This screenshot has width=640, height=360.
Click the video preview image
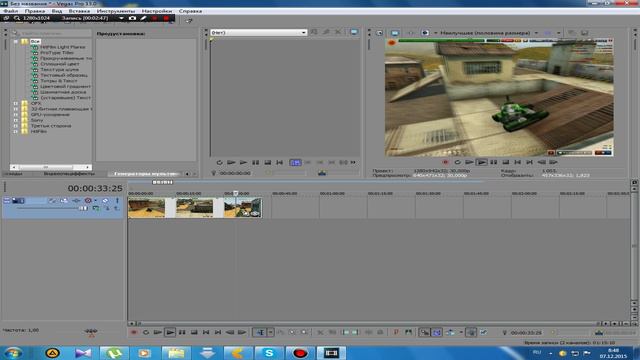(499, 97)
